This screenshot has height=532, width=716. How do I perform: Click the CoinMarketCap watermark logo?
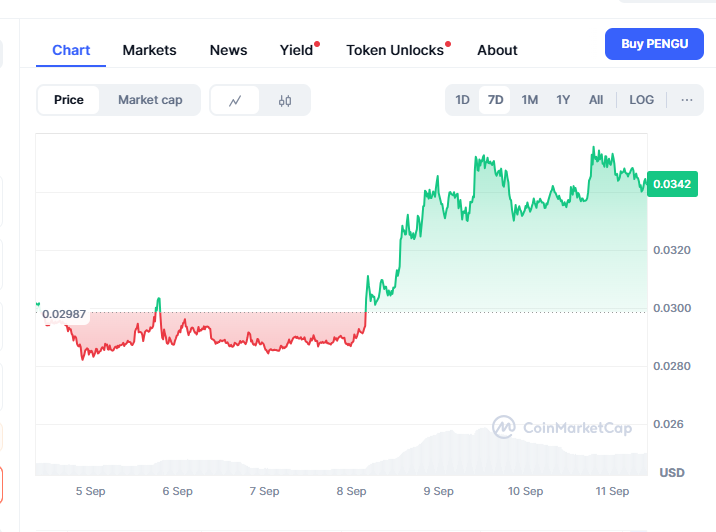click(562, 428)
